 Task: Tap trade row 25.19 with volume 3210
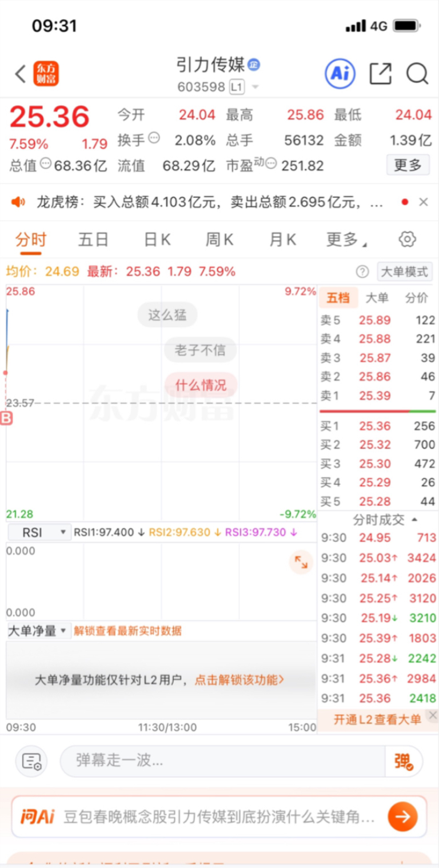pyautogui.click(x=378, y=618)
